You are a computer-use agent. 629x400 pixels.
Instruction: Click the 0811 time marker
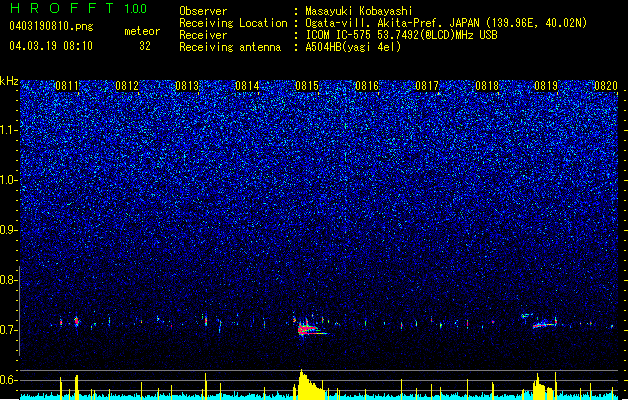[x=67, y=86]
